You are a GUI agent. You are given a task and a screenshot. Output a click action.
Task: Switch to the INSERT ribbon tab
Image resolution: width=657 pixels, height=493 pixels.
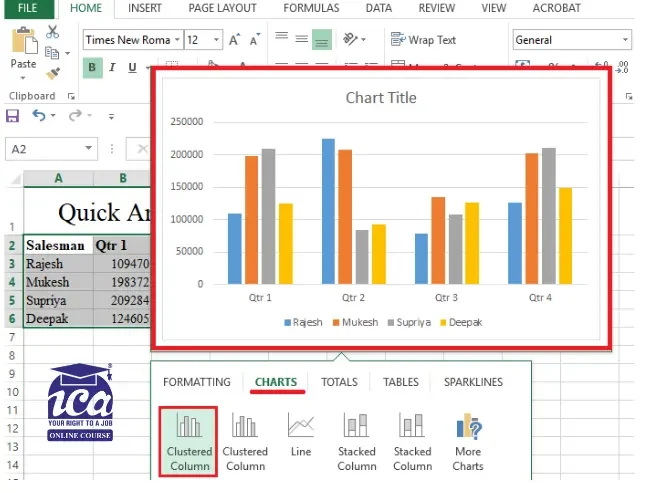[145, 8]
